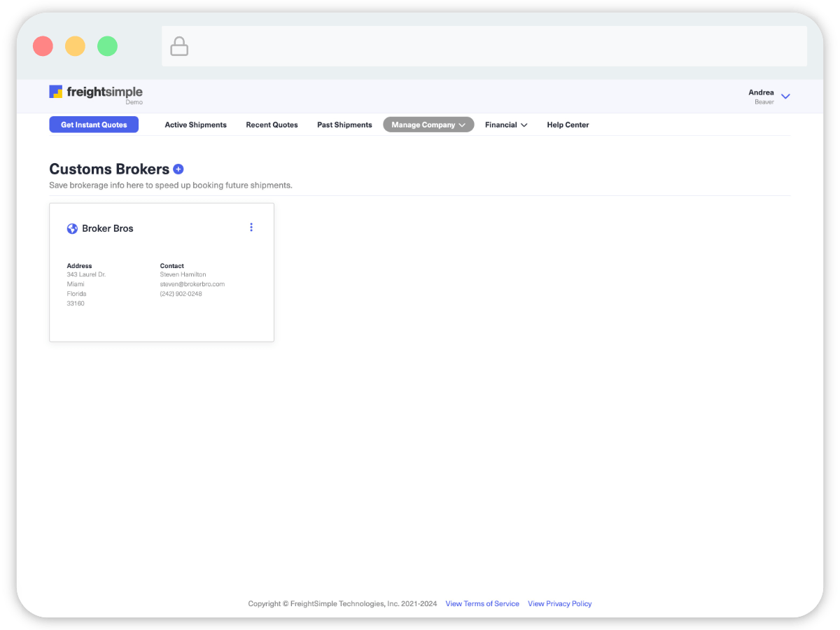Select Past Shipments in the navigation
840x630 pixels.
tap(344, 125)
